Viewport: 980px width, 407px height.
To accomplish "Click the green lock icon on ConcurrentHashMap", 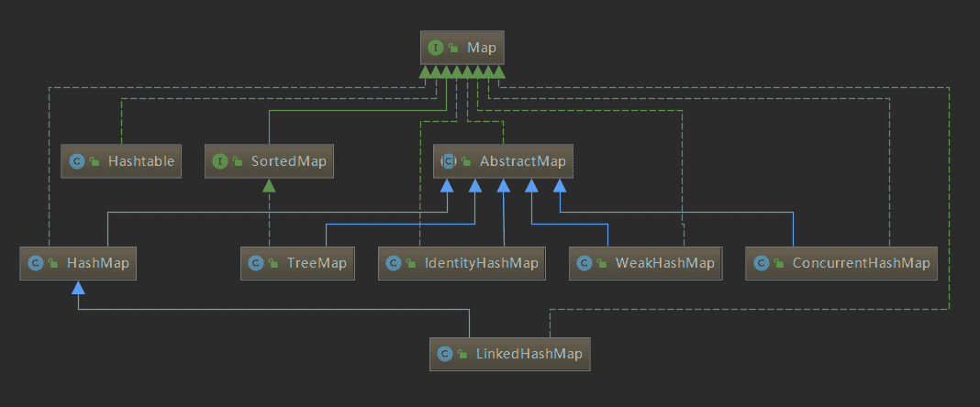I will [778, 264].
